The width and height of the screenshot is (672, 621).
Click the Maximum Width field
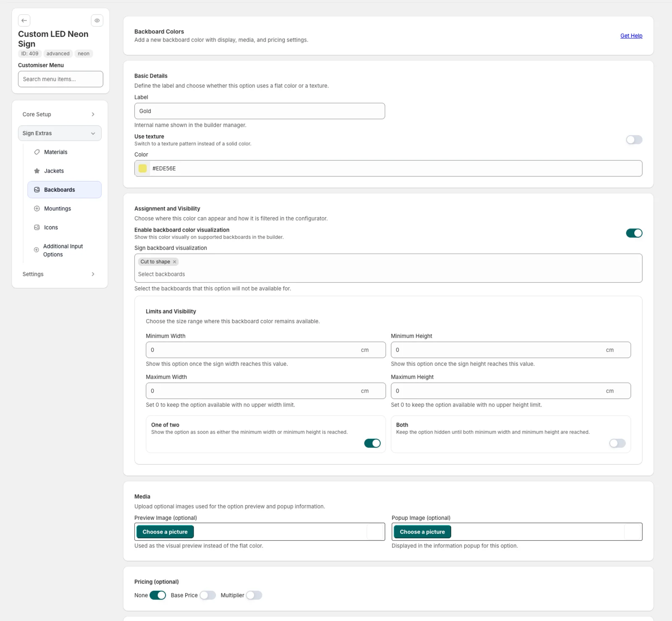click(x=265, y=391)
